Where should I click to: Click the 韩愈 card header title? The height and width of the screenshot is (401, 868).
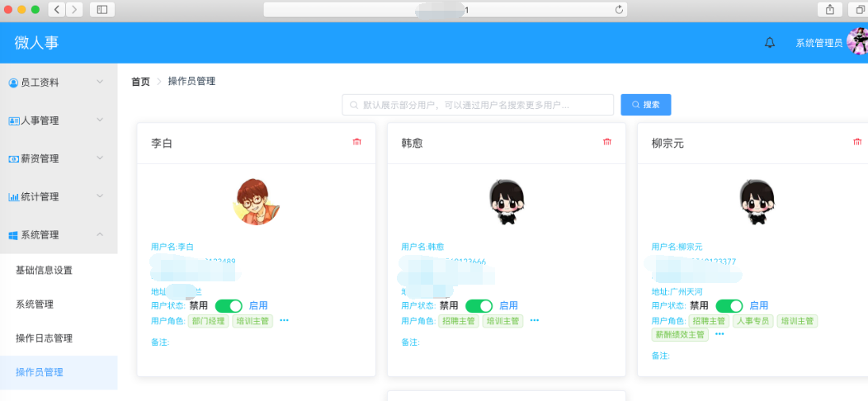(412, 144)
